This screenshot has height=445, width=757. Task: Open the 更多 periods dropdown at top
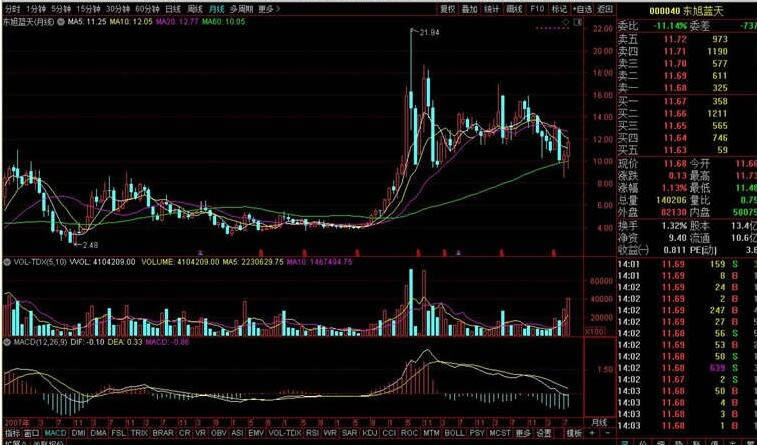coord(267,8)
